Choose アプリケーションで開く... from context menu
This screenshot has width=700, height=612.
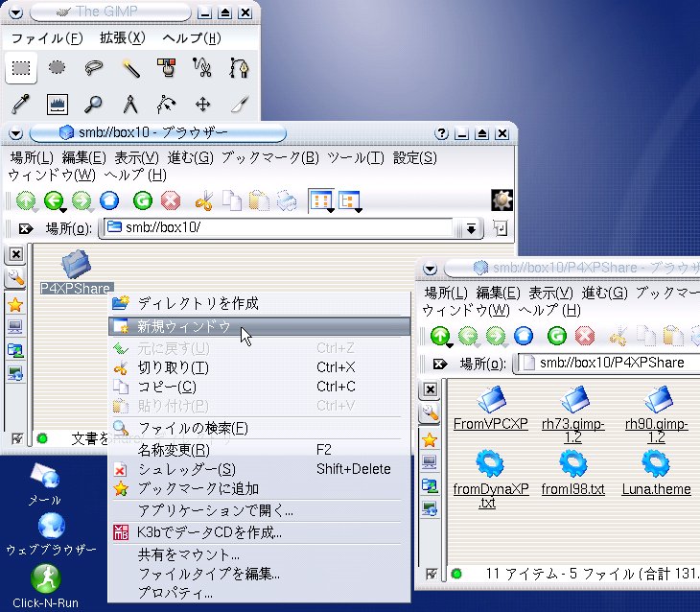259,510
